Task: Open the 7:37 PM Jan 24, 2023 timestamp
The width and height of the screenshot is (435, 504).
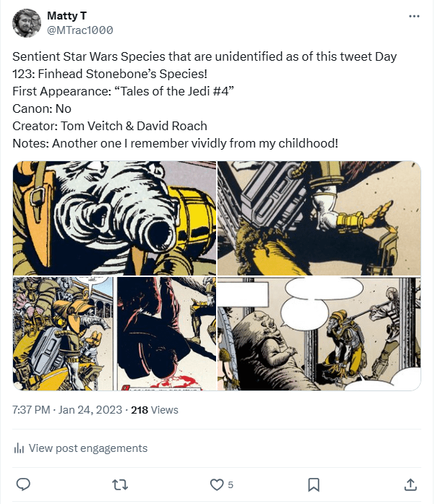Action: (x=68, y=410)
